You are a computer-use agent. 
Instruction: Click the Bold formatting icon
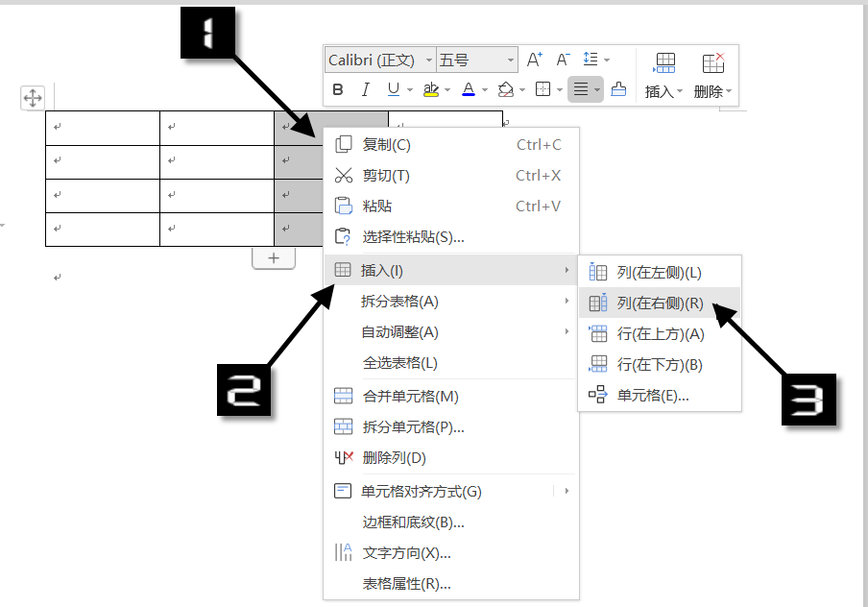(338, 89)
